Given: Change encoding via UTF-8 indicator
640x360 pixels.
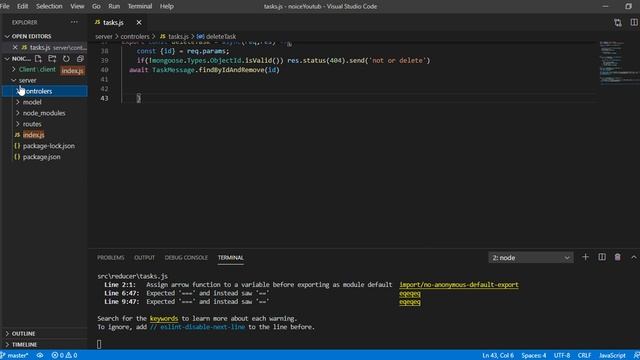Looking at the screenshot, I should tap(562, 355).
